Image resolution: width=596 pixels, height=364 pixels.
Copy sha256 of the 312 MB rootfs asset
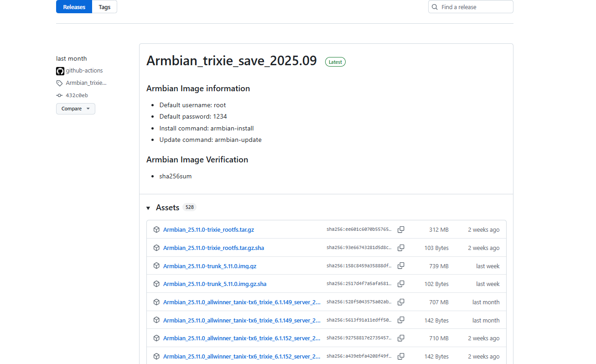coord(401,229)
